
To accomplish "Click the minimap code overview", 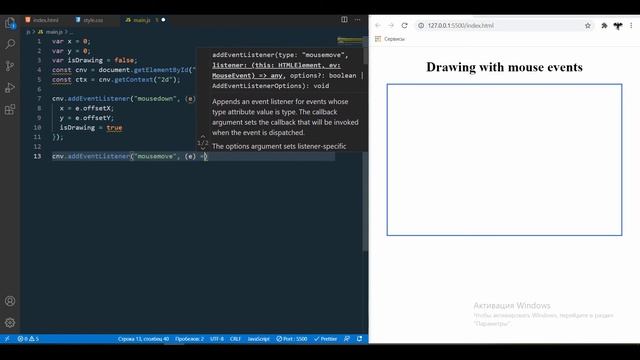I will [349, 40].
